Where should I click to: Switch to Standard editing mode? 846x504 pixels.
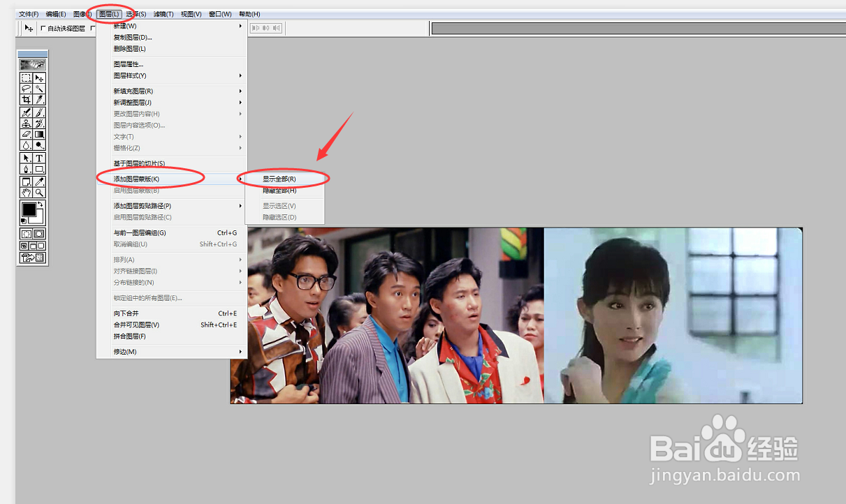[26, 234]
